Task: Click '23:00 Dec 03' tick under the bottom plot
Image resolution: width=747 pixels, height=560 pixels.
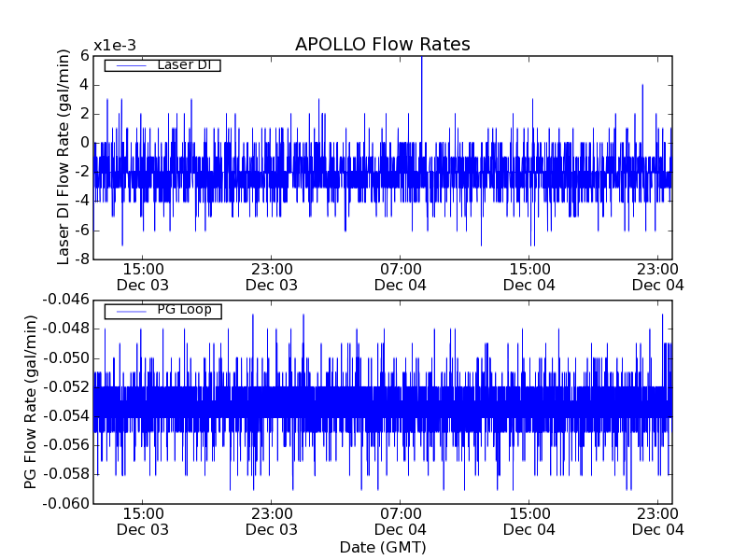Action: [x=272, y=521]
